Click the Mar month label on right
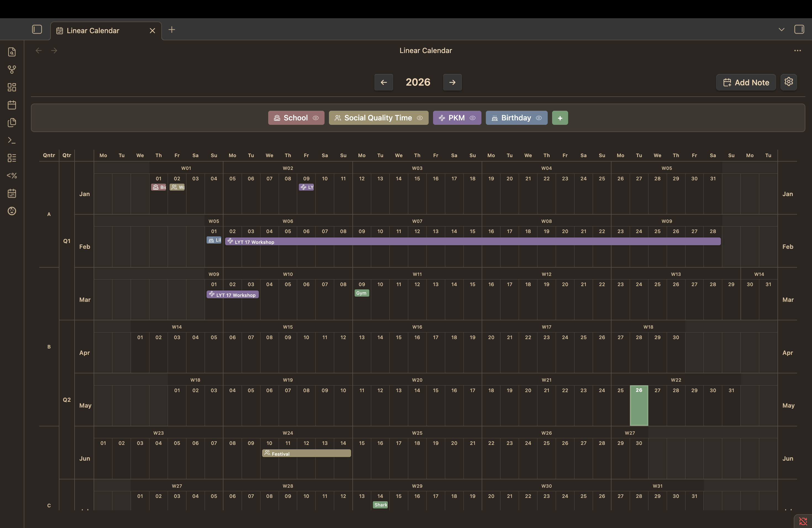812x528 pixels. pos(788,300)
